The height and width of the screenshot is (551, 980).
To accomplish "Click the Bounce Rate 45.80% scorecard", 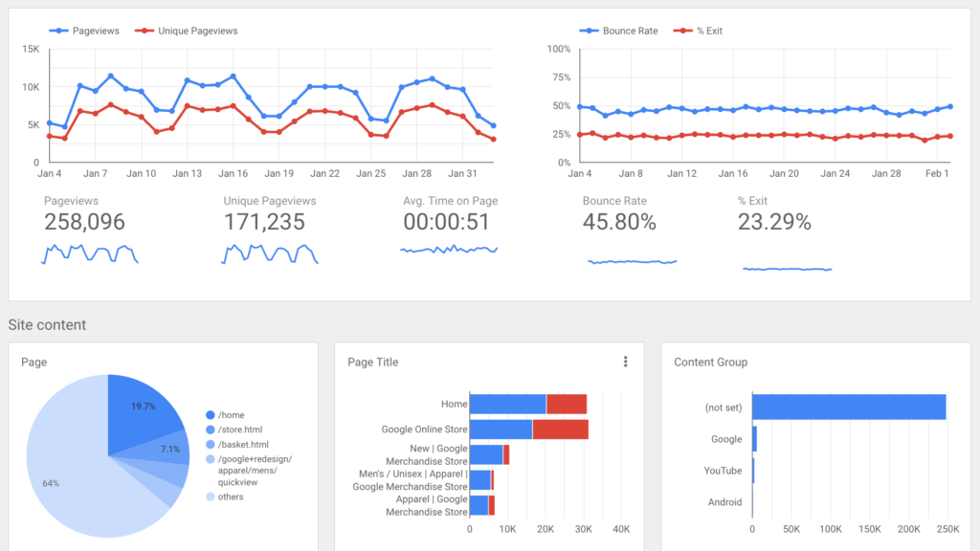I will click(x=620, y=221).
